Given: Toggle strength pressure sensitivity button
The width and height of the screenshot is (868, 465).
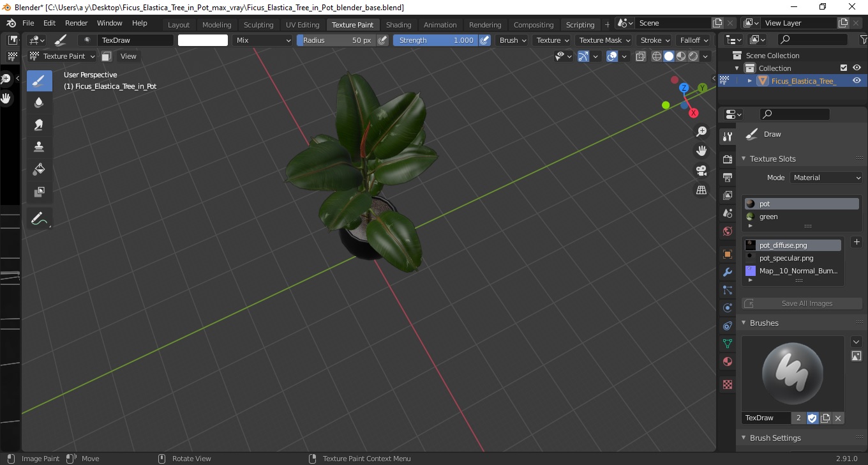Looking at the screenshot, I should point(484,40).
